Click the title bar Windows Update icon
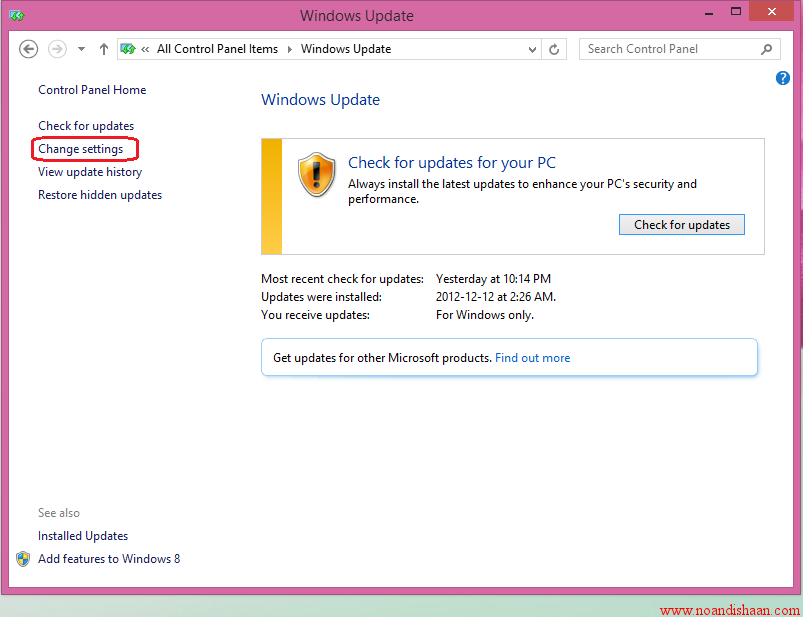The width and height of the screenshot is (803, 617). [x=17, y=16]
